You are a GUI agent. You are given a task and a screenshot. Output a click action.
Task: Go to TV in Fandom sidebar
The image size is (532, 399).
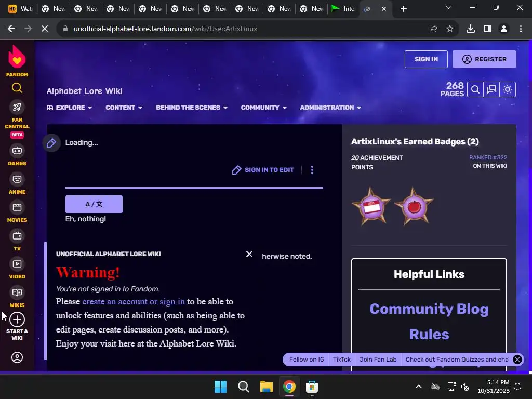pos(17,241)
